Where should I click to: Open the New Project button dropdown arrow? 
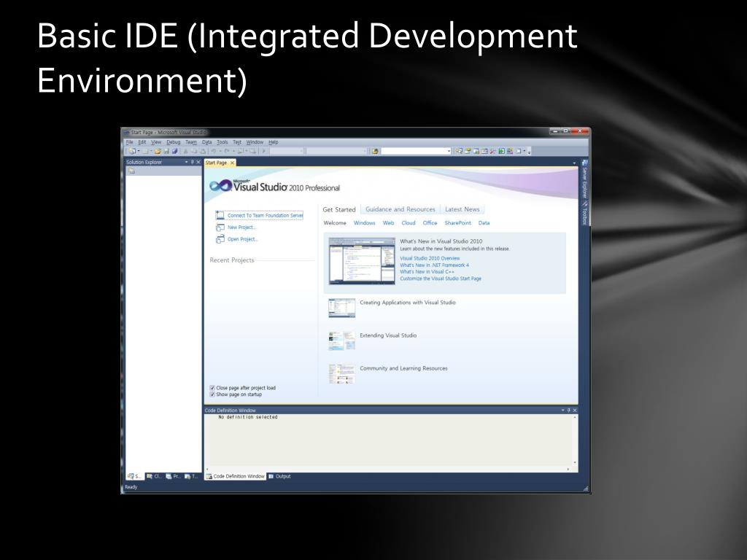click(x=139, y=151)
